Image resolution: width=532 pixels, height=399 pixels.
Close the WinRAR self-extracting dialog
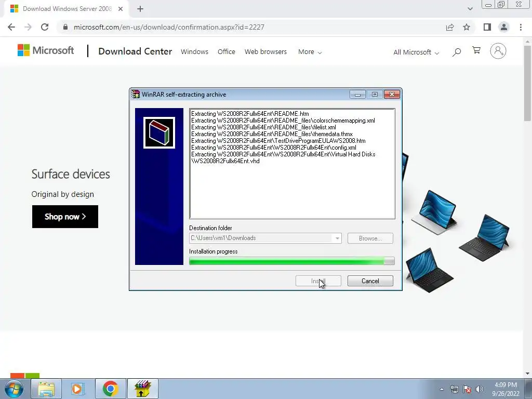coord(392,95)
